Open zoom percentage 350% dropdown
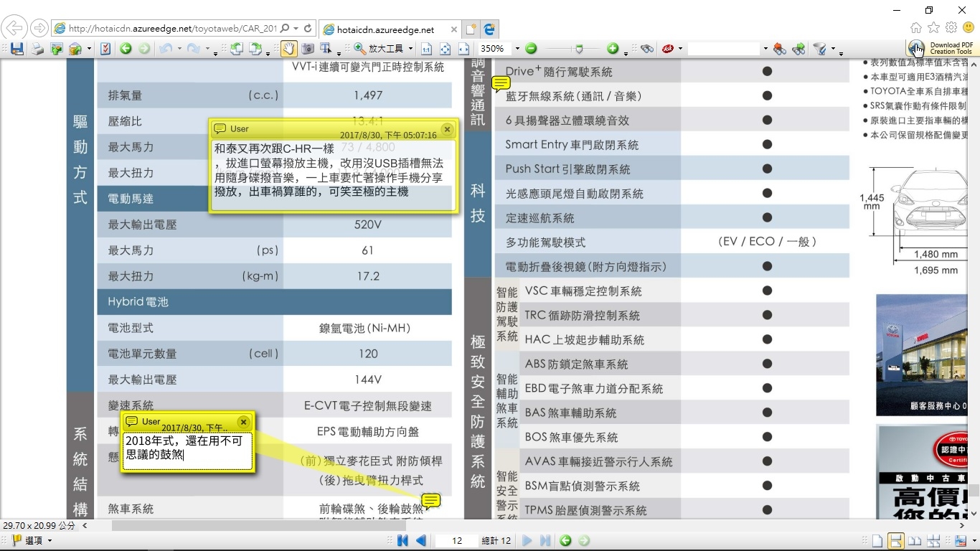The image size is (980, 551). point(517,49)
